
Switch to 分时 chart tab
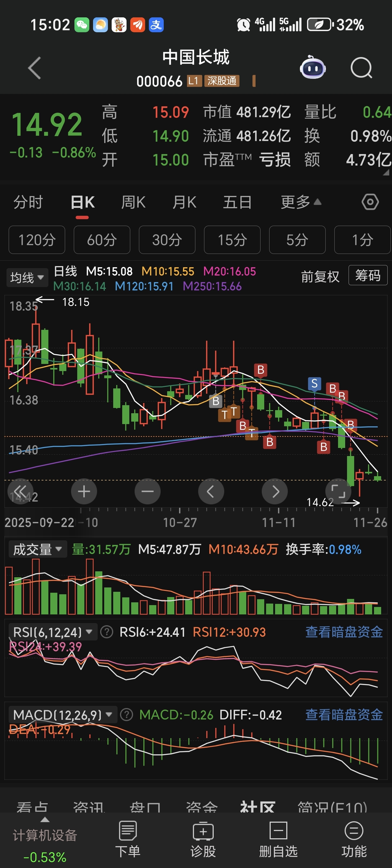click(28, 202)
